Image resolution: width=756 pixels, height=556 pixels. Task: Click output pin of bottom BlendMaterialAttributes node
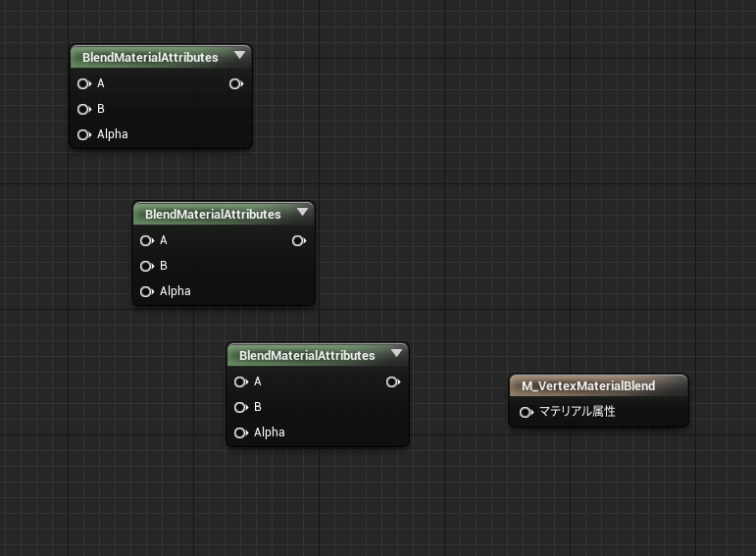[393, 381]
